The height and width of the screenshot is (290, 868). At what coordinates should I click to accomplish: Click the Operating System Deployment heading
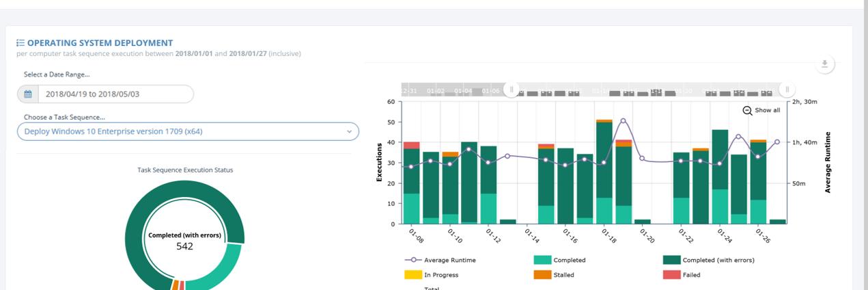100,42
